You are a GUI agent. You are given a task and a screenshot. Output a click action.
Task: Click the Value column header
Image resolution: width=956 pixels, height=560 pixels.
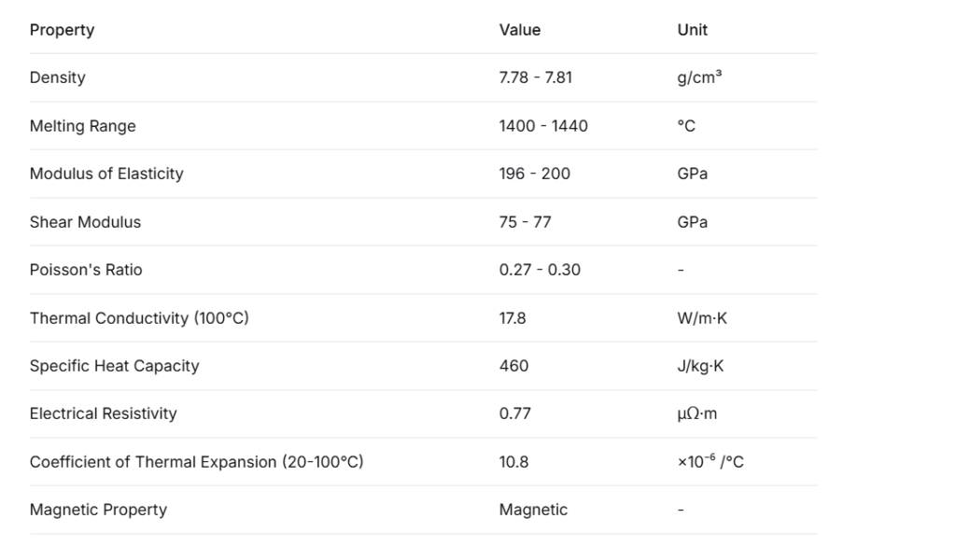click(520, 30)
